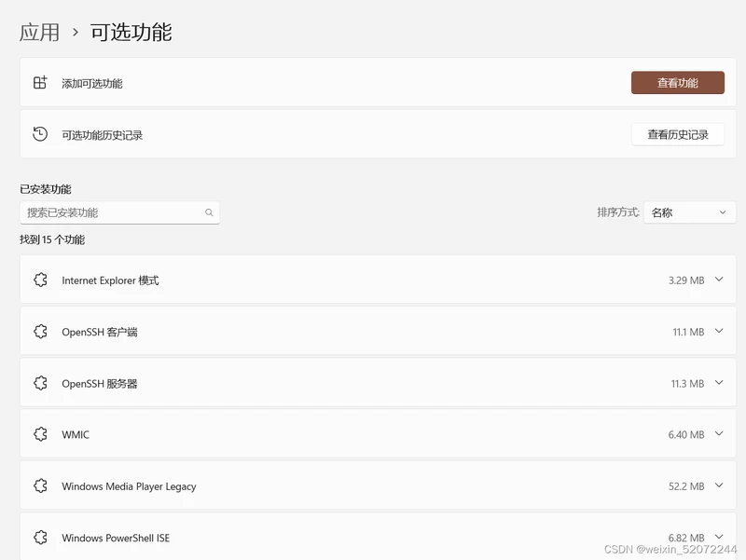Click the Internet Explorer 模式 feature icon

[x=40, y=280]
